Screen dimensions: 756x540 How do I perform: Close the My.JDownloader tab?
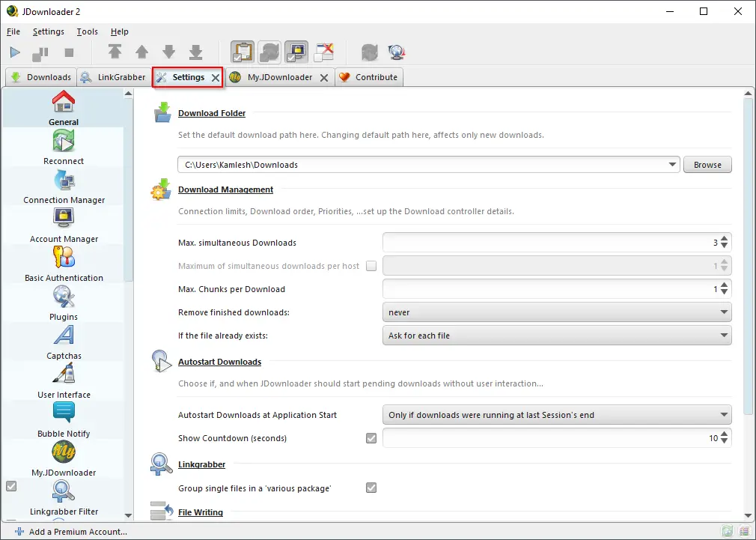[x=324, y=78]
